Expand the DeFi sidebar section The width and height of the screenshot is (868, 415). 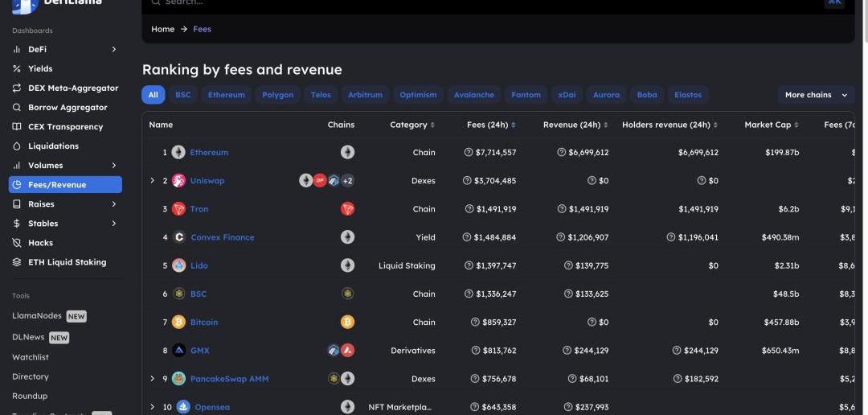(113, 50)
